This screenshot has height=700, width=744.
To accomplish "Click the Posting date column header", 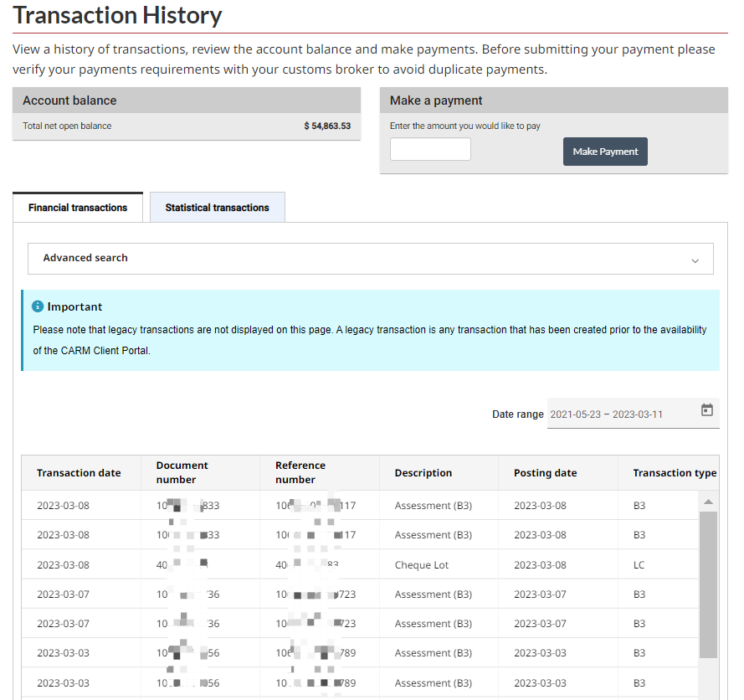I will [545, 473].
